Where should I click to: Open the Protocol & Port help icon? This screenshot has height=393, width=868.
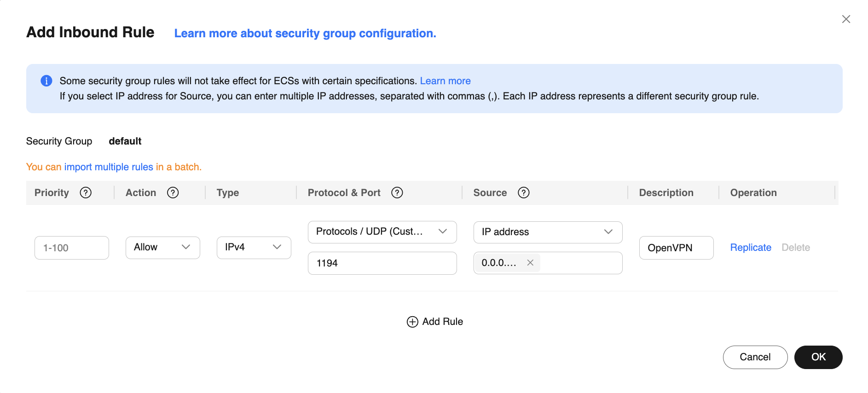[397, 193]
